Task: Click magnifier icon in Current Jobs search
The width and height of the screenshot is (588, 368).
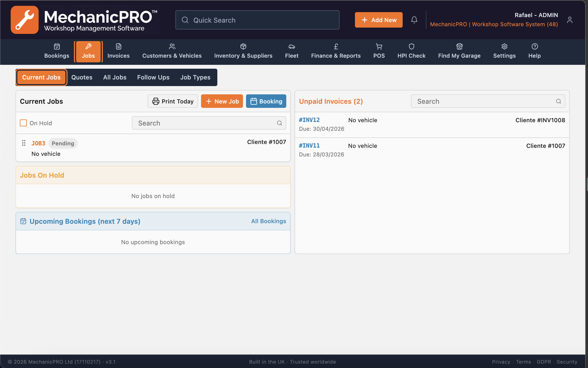Action: pyautogui.click(x=279, y=123)
